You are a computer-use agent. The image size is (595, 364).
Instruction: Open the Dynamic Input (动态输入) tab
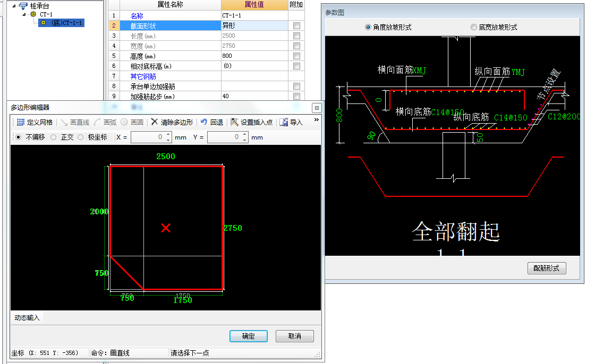pyautogui.click(x=27, y=318)
